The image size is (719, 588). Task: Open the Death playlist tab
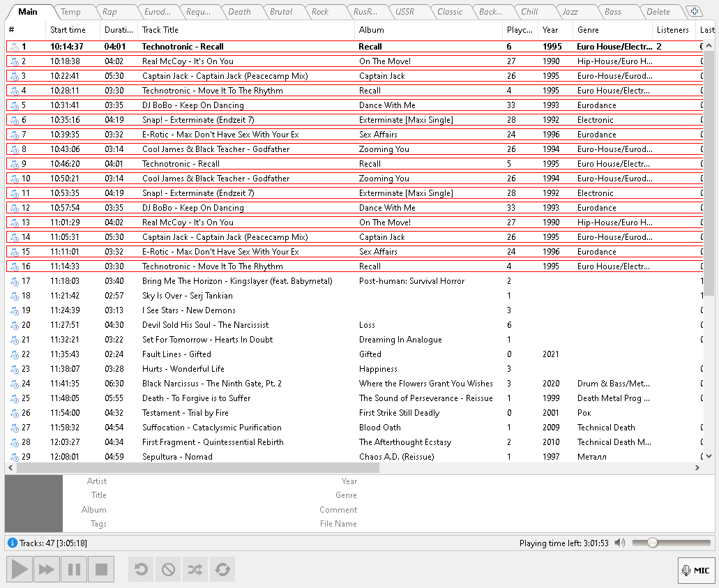pos(239,12)
